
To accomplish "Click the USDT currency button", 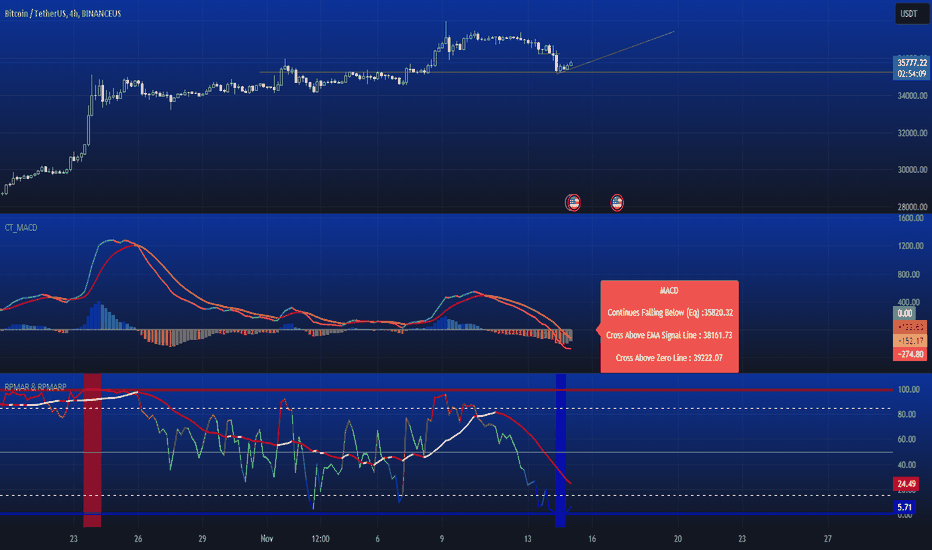I will [912, 14].
